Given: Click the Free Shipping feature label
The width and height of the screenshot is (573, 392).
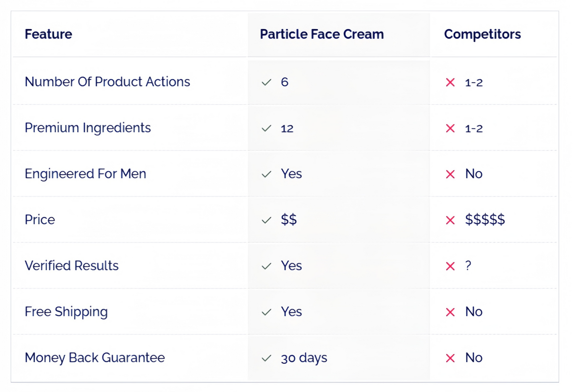Looking at the screenshot, I should 66,312.
